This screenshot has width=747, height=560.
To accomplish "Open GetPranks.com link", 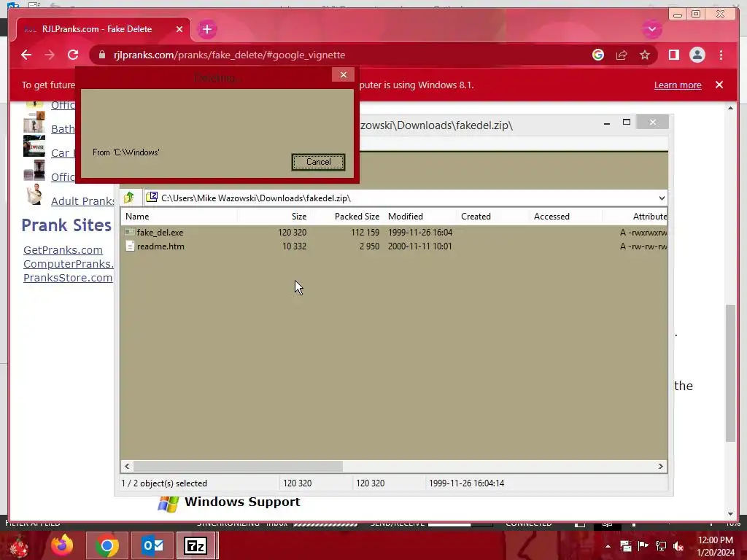I will tap(63, 250).
